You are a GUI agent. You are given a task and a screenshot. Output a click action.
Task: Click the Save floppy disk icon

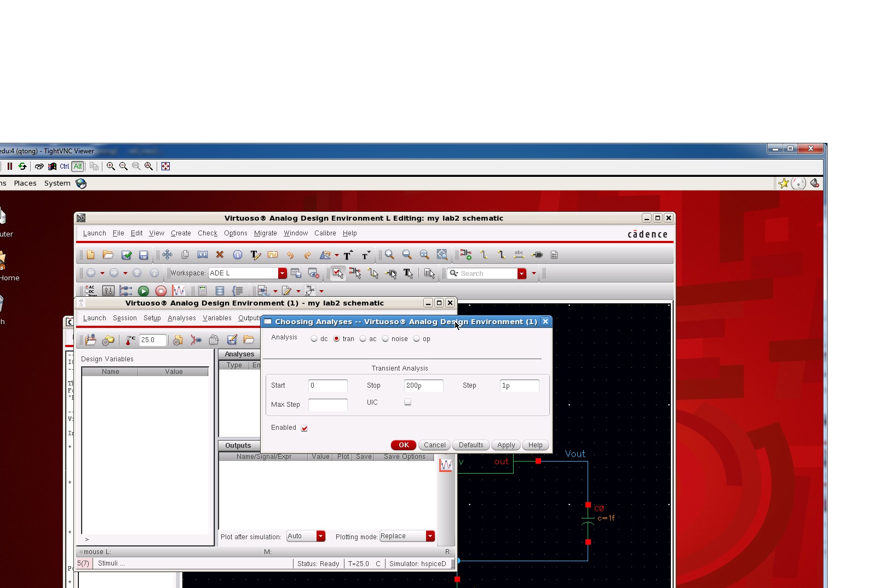(x=143, y=255)
